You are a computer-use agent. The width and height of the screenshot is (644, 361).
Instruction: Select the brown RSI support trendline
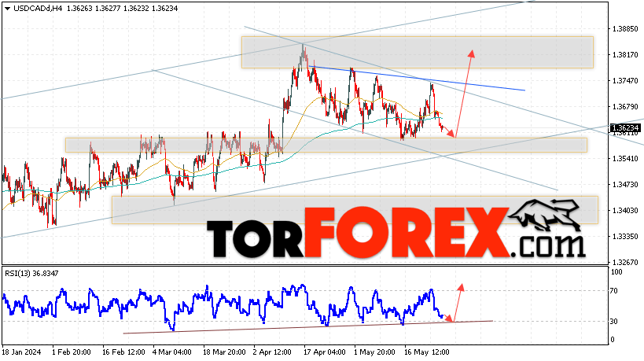tap(308, 327)
